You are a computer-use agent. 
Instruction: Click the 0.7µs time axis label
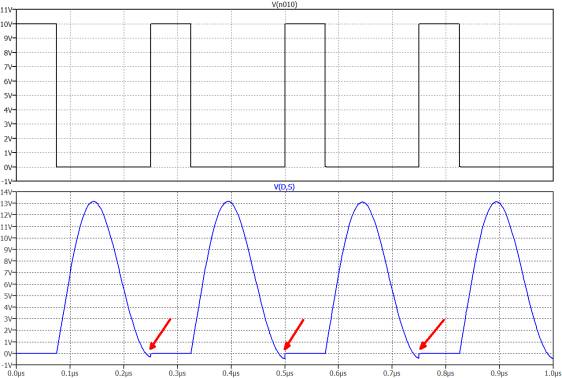[392, 373]
